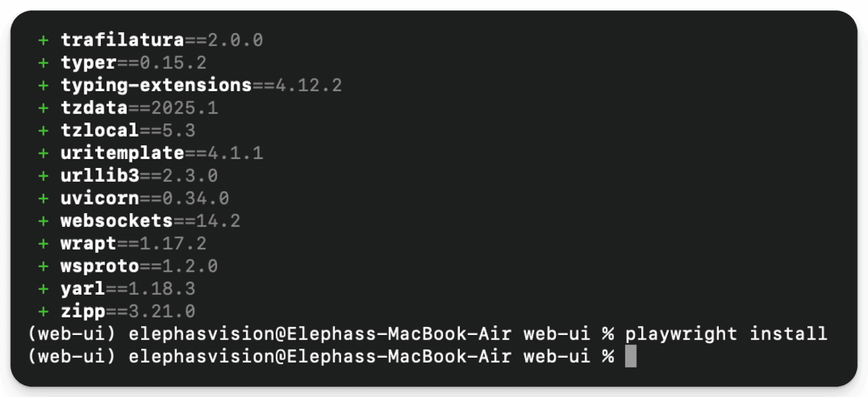Click the tzlocal package name

click(x=100, y=130)
